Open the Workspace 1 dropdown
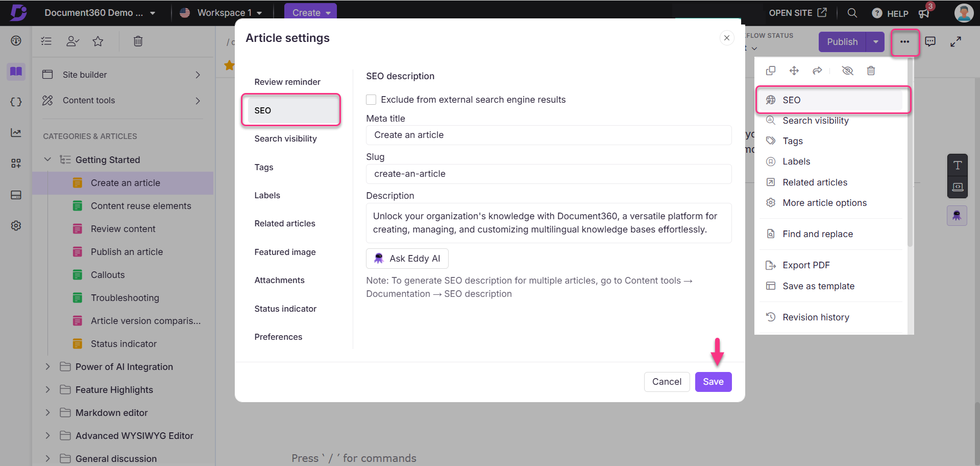 221,13
